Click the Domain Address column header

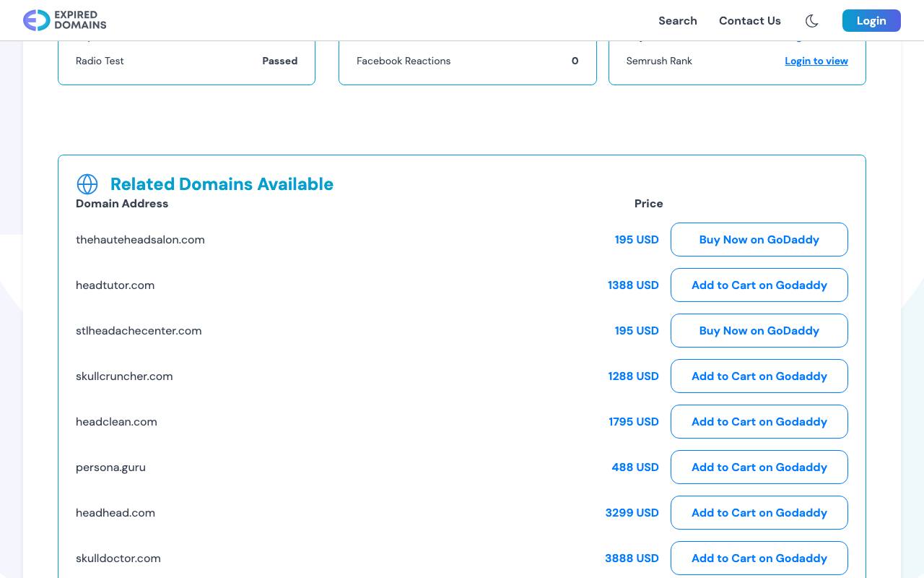tap(122, 204)
